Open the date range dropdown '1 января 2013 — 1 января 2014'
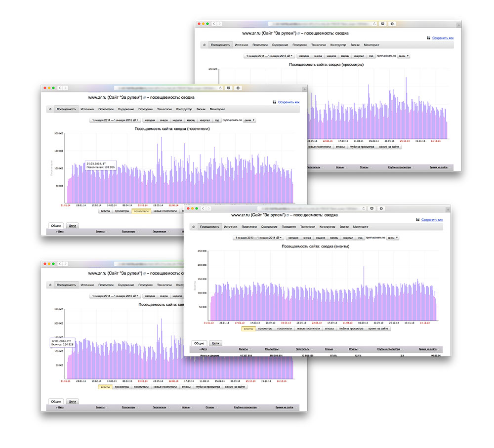 click(x=257, y=238)
